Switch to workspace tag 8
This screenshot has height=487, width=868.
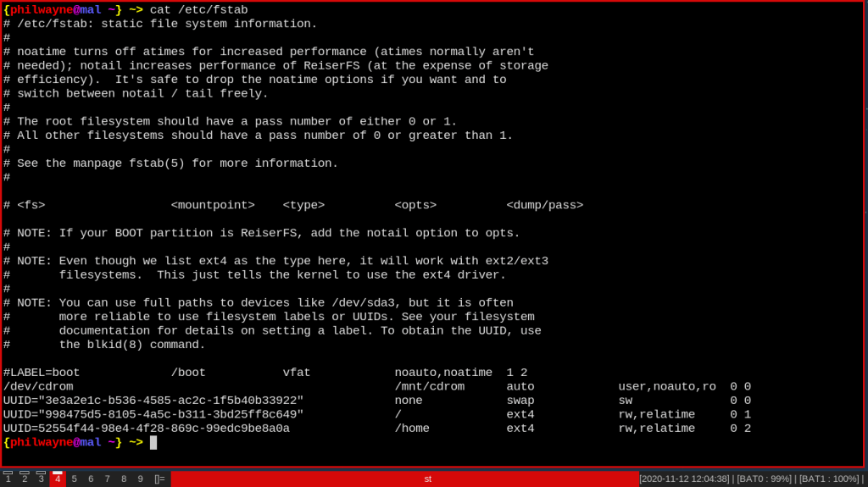pos(124,479)
